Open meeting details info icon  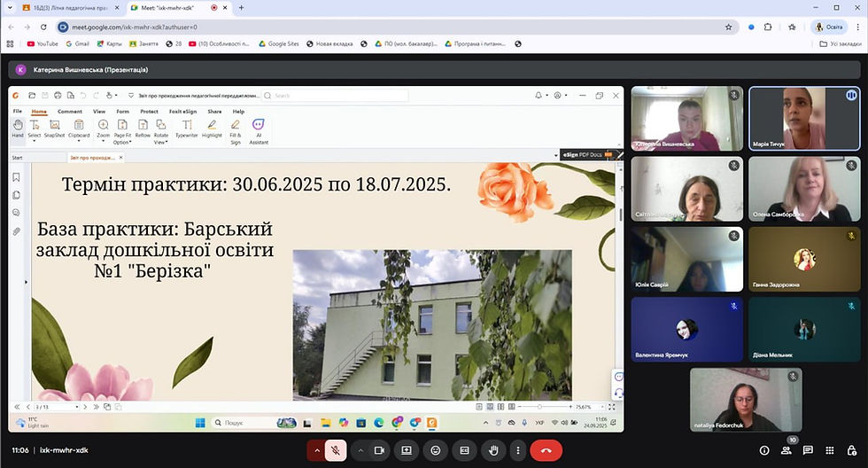coord(763,450)
